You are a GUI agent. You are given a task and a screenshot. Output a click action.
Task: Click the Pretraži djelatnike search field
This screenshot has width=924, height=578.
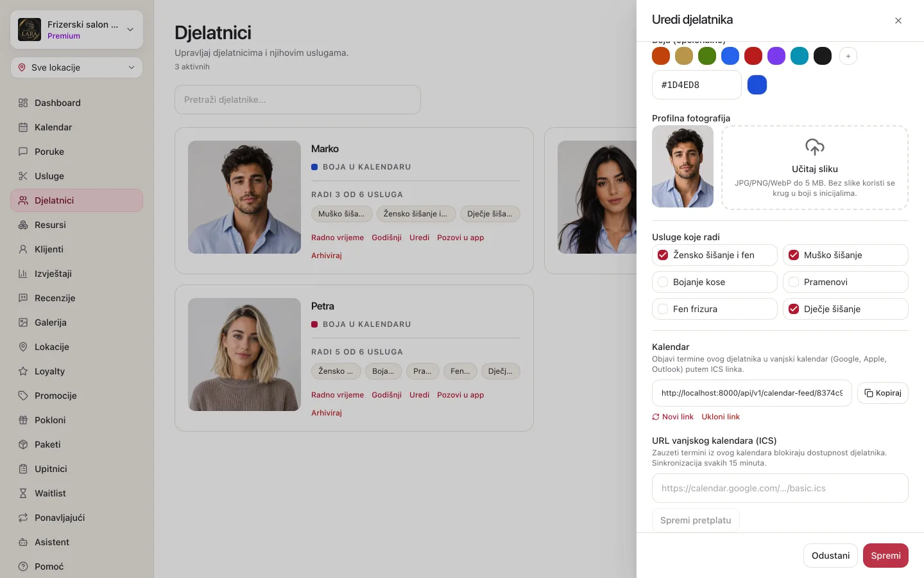[298, 100]
